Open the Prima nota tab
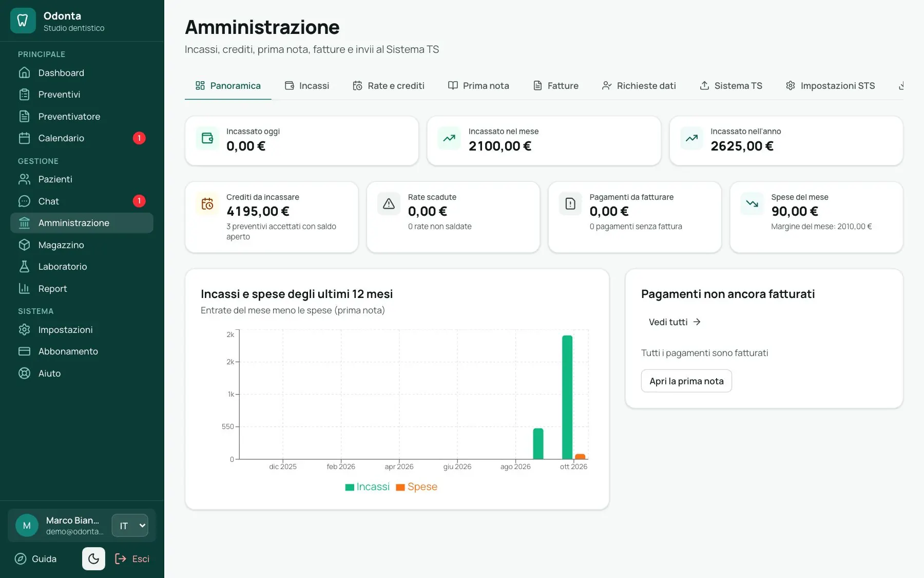Image resolution: width=924 pixels, height=578 pixels. [478, 86]
